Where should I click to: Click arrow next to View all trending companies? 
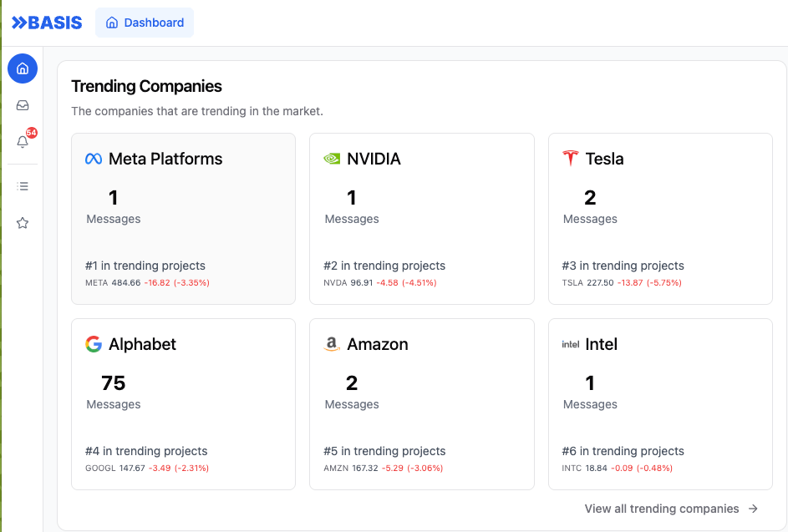point(753,509)
